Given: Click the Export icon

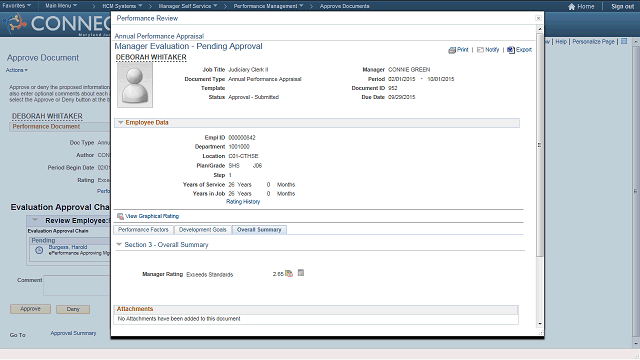Looking at the screenshot, I should coord(511,50).
